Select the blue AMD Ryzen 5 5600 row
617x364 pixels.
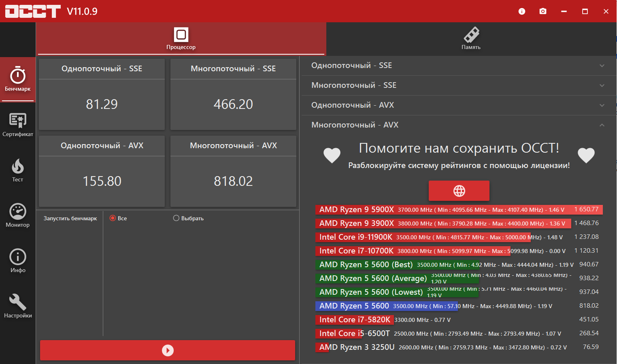point(459,306)
